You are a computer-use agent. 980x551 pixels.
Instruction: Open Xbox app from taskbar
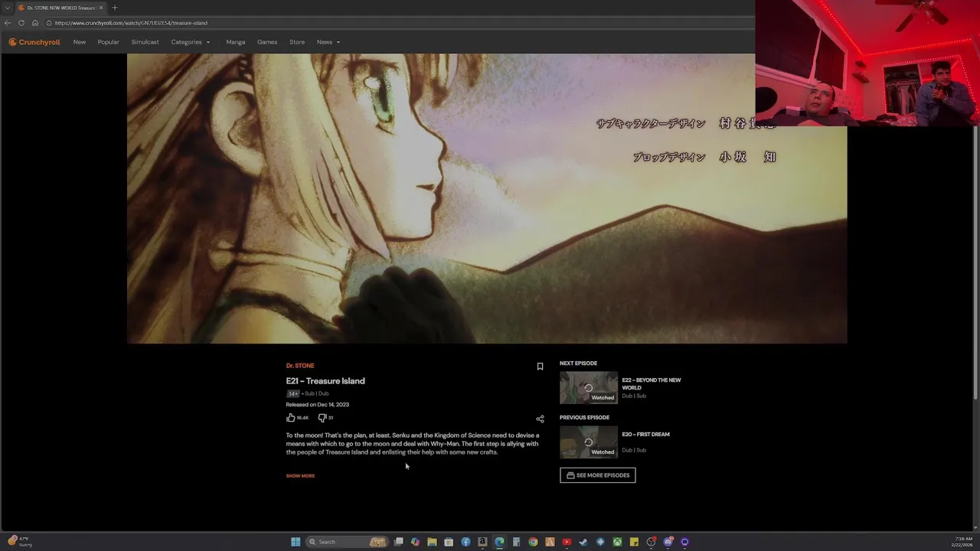pos(617,542)
